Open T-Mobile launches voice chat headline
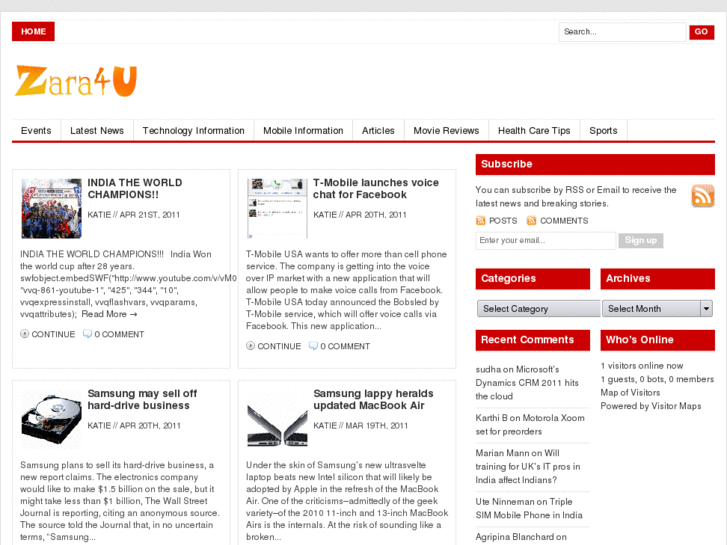This screenshot has height=545, width=727. point(376,188)
